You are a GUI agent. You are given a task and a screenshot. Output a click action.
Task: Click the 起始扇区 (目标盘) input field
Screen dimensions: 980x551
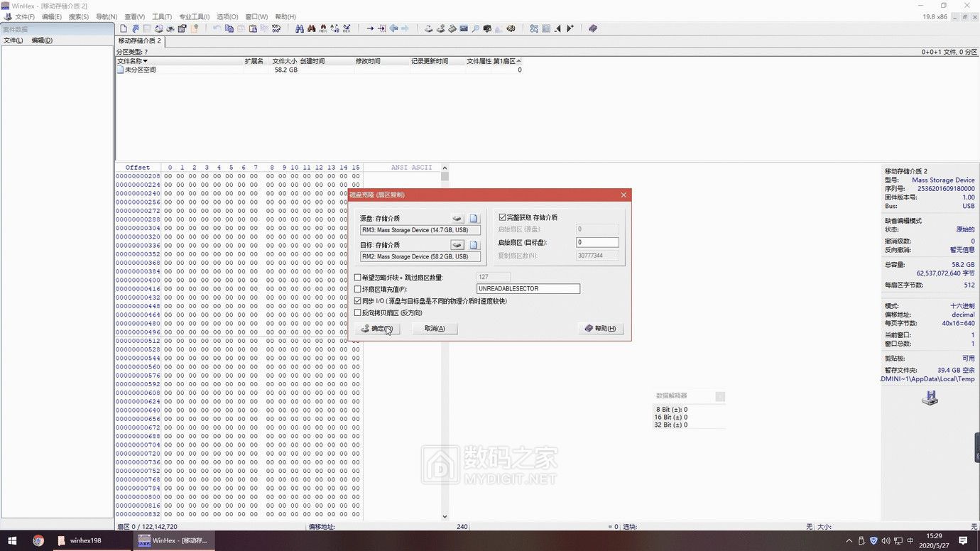[597, 243]
